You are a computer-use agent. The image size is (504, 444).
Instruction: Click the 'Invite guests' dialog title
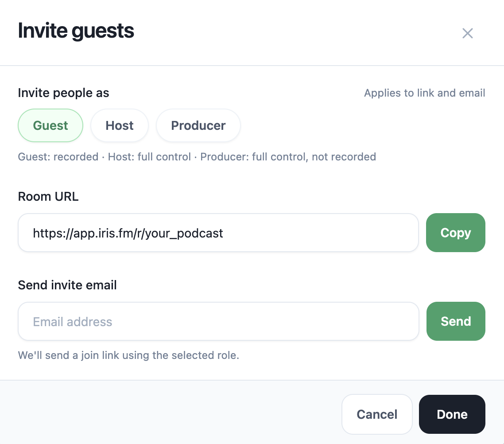pos(75,31)
